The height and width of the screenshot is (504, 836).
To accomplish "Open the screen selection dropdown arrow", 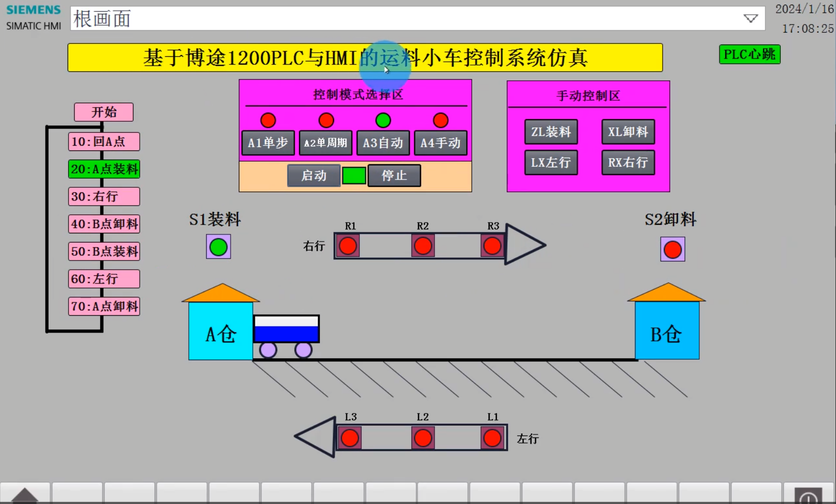I will pos(751,18).
